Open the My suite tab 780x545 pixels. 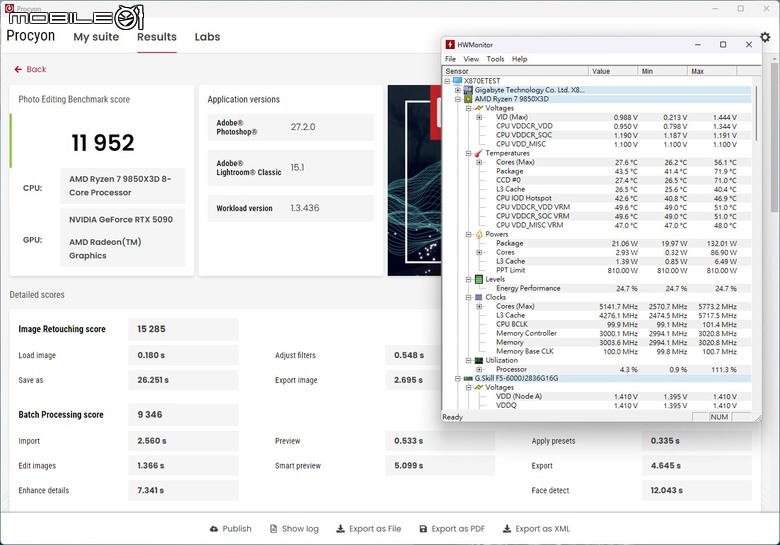(x=96, y=37)
